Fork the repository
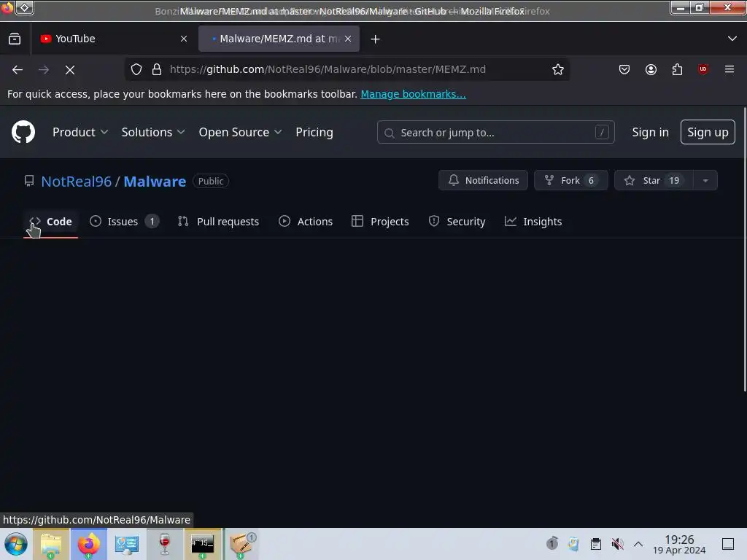This screenshot has height=560, width=747. [x=570, y=181]
